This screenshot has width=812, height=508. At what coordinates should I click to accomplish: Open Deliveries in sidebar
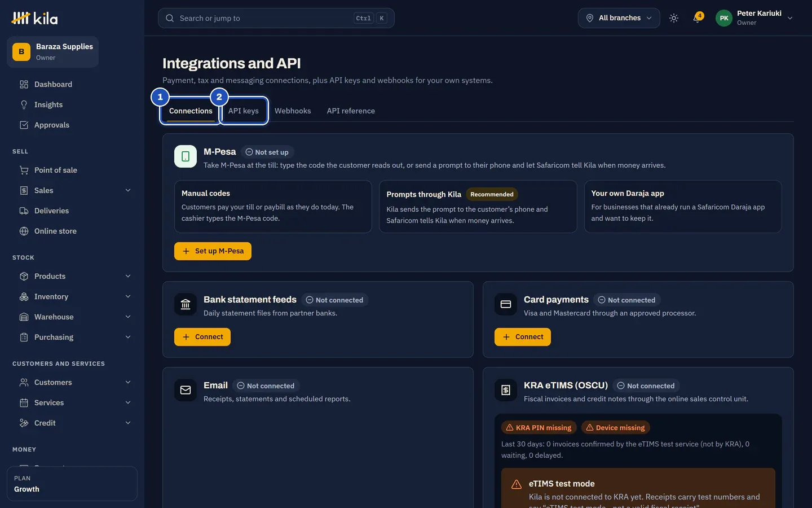[72, 211]
